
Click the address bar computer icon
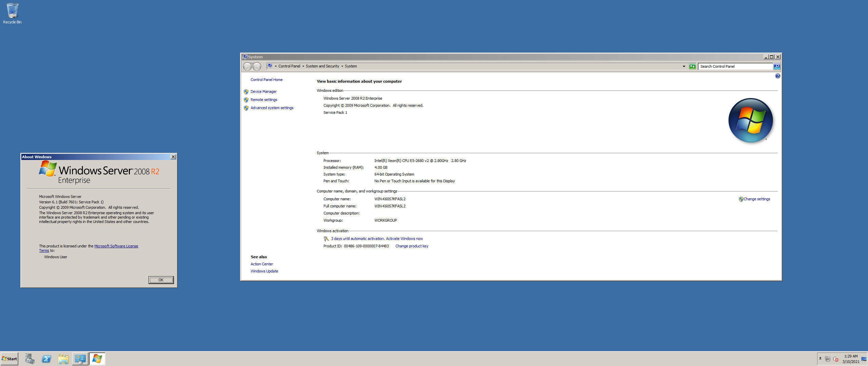coord(270,66)
